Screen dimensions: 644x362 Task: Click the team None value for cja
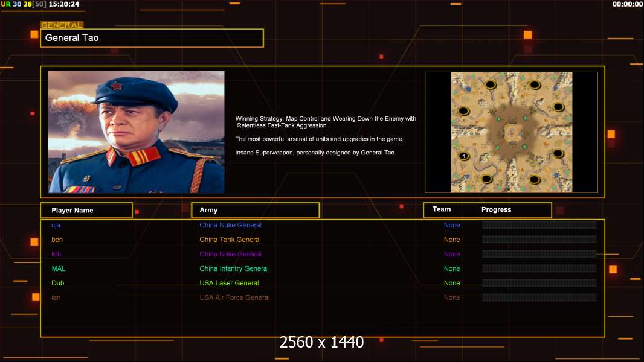coord(452,225)
